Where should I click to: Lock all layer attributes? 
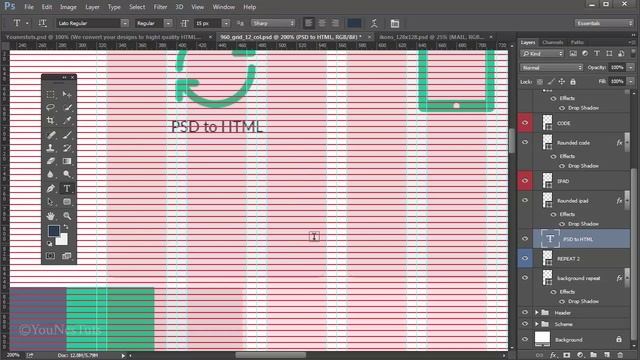[573, 82]
